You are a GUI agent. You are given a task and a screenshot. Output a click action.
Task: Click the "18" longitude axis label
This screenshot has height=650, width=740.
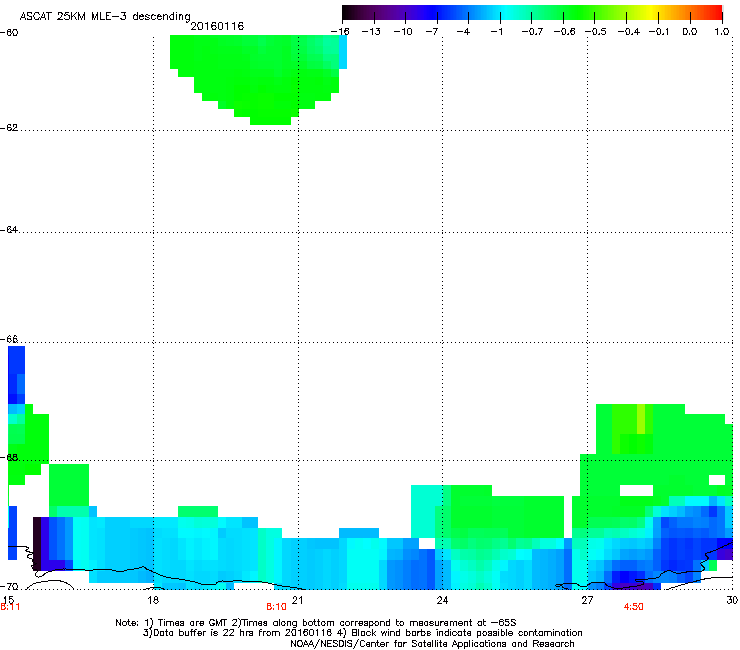[153, 600]
